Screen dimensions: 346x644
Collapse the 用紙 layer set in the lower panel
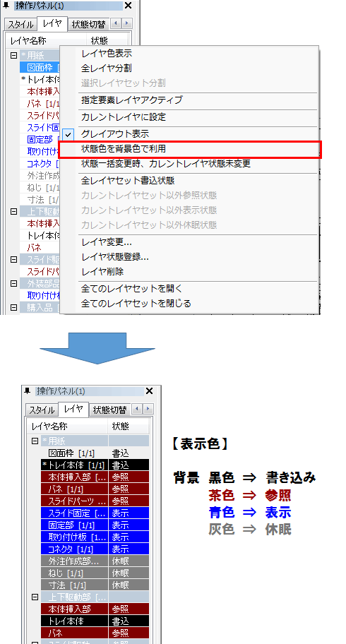(x=35, y=441)
